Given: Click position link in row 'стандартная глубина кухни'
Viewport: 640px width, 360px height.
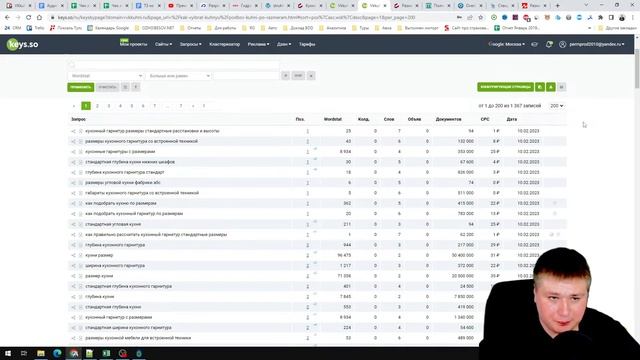Looking at the screenshot, I should tap(308, 307).
